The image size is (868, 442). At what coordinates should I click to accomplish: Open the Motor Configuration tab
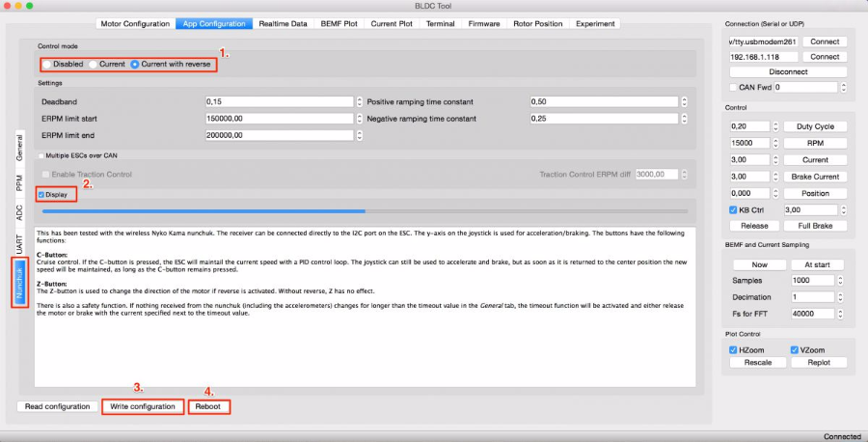(x=137, y=23)
